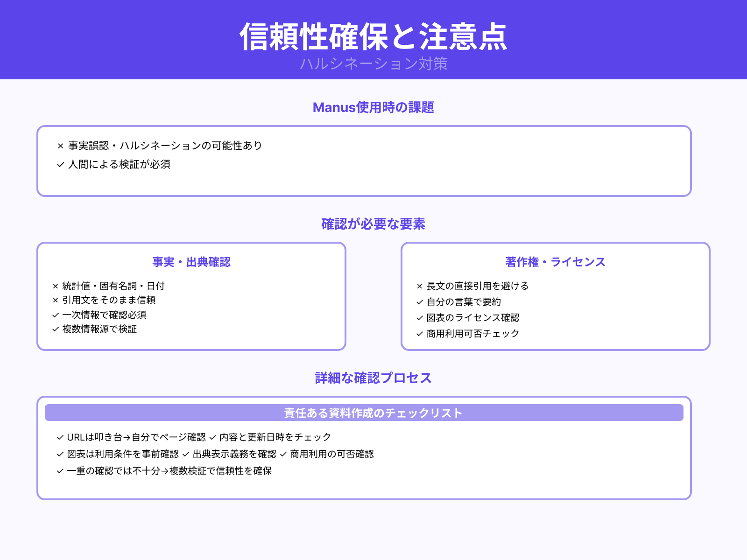Expand the 事実・出典確認 card
This screenshot has width=747, height=560.
192,262
